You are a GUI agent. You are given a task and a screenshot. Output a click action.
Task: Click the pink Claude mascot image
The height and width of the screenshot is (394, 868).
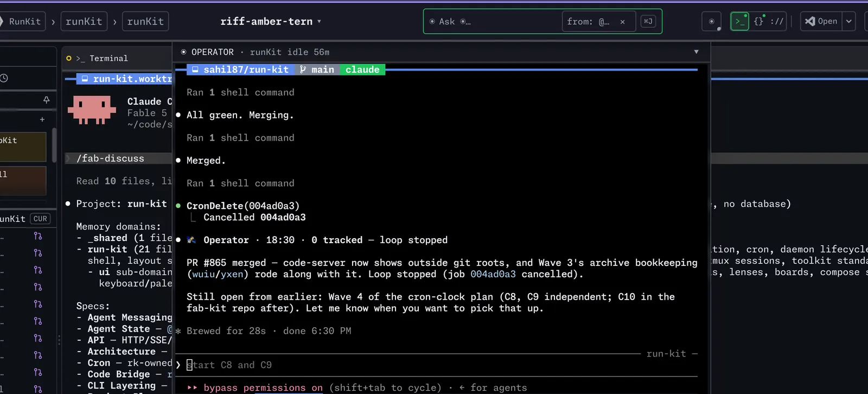click(92, 110)
